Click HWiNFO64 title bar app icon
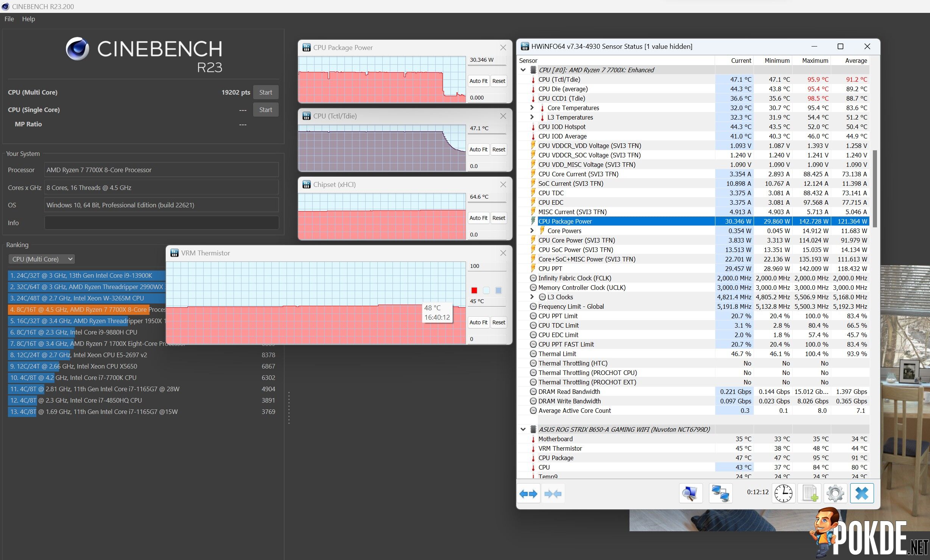This screenshot has width=930, height=560. point(525,46)
